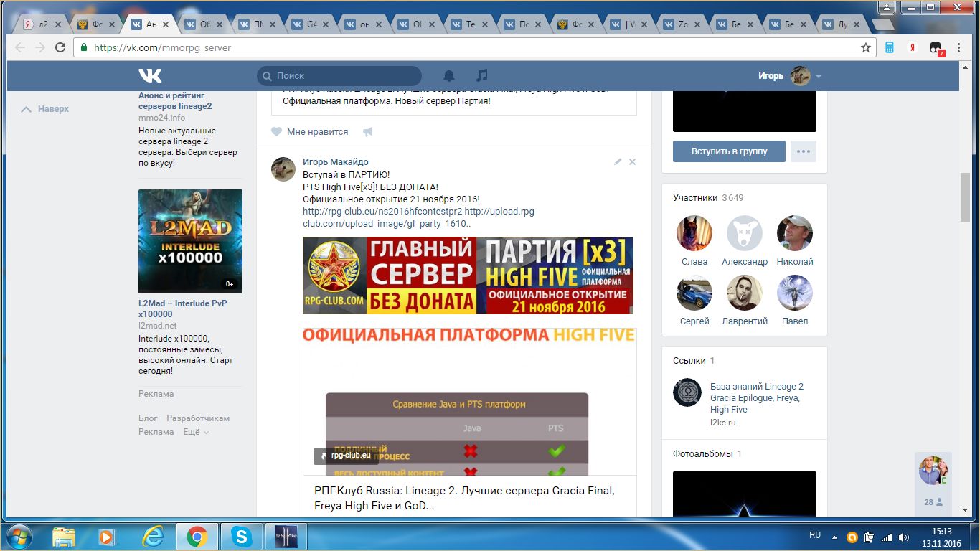Open member Павел's avatar

click(795, 293)
